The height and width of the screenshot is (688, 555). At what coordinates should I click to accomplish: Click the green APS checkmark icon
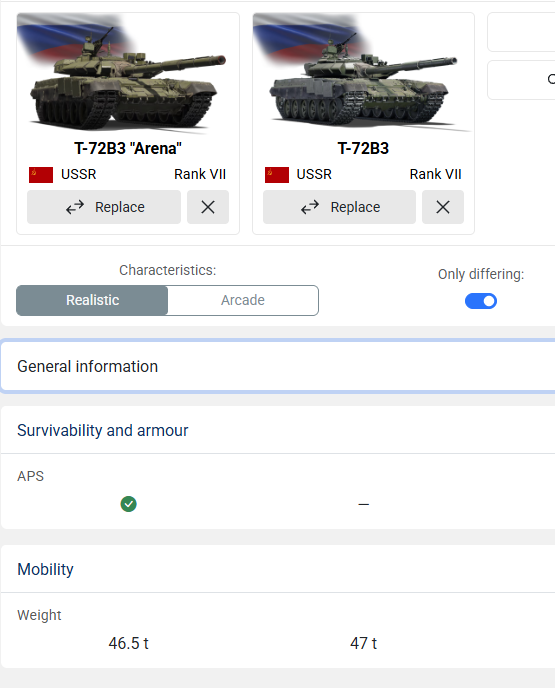129,504
